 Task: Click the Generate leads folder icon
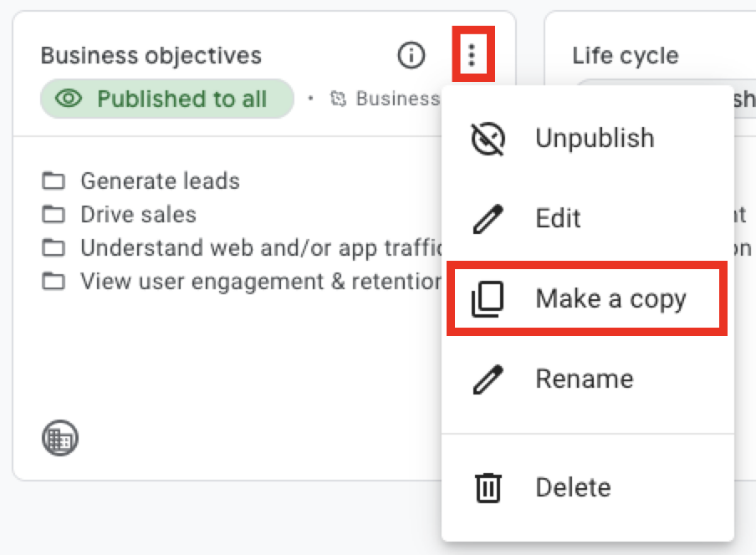tap(53, 181)
